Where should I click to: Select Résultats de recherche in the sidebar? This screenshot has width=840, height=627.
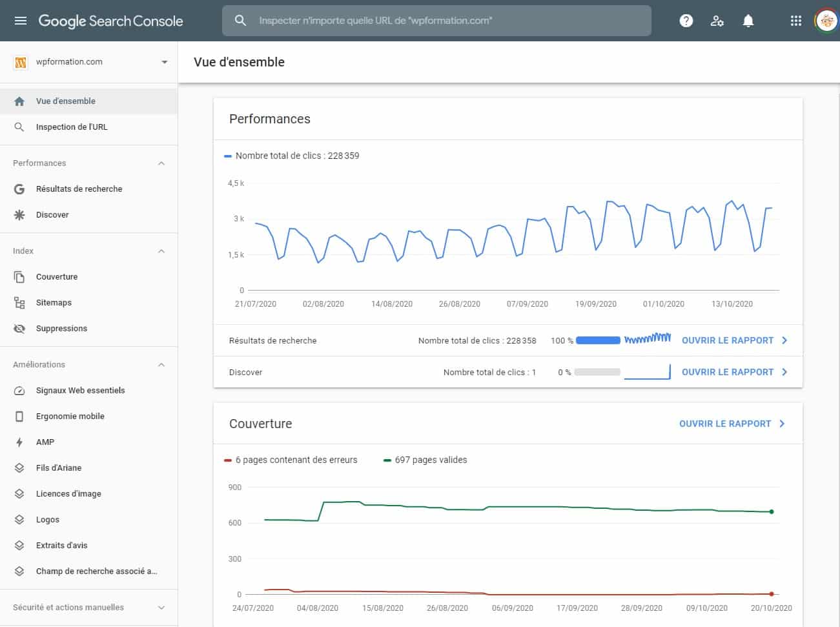(79, 189)
